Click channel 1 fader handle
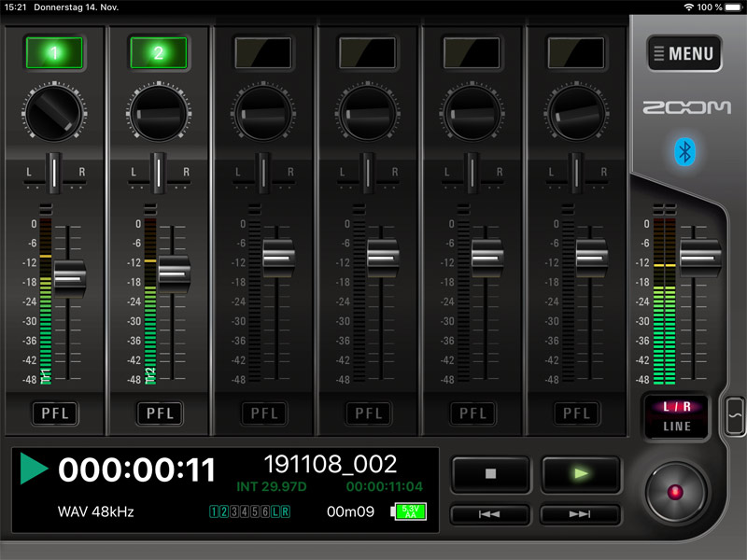Viewport: 747px width, 560px height. click(70, 277)
